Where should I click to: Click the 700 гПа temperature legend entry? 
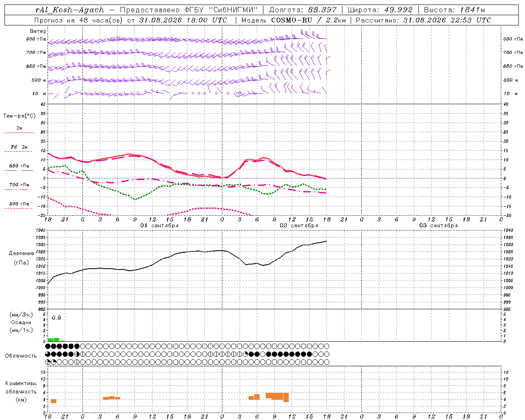tap(19, 187)
